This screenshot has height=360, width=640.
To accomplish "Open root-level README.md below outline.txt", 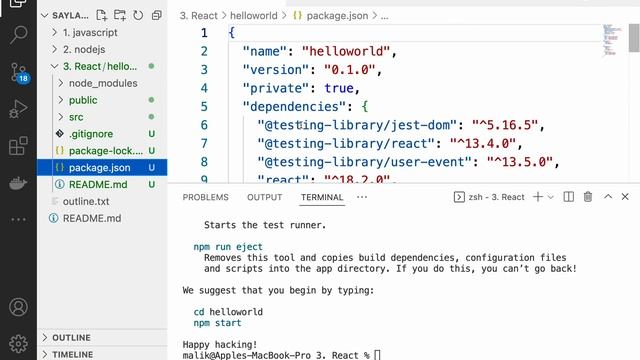I will coord(102,218).
